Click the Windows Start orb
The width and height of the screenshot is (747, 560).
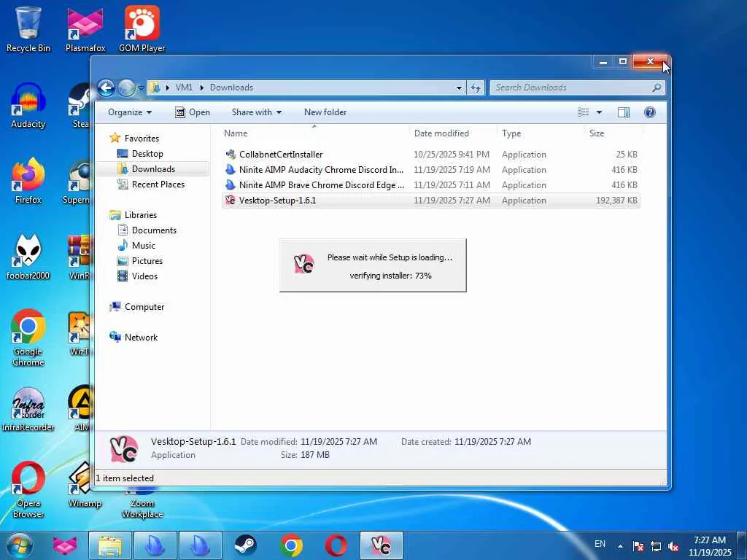pos(19,545)
